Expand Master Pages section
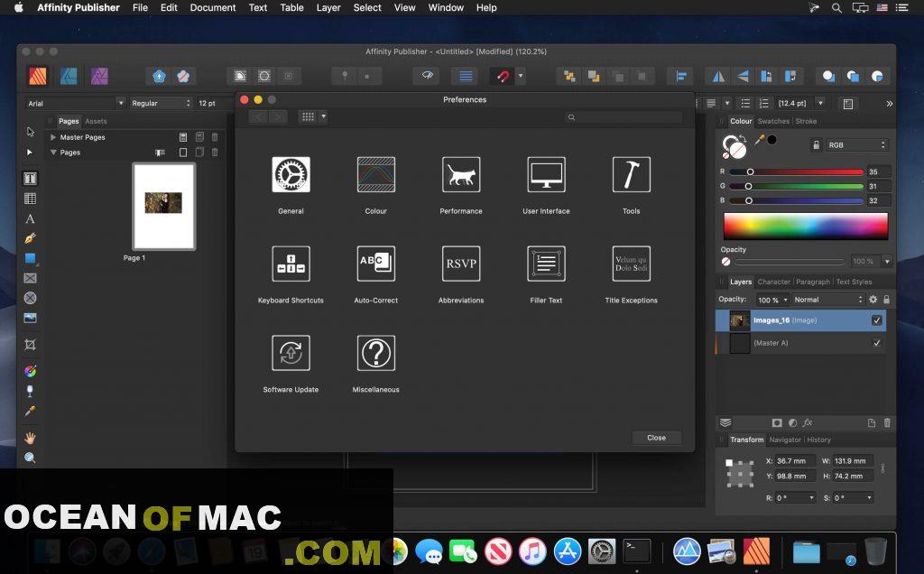This screenshot has height=574, width=924. (53, 137)
